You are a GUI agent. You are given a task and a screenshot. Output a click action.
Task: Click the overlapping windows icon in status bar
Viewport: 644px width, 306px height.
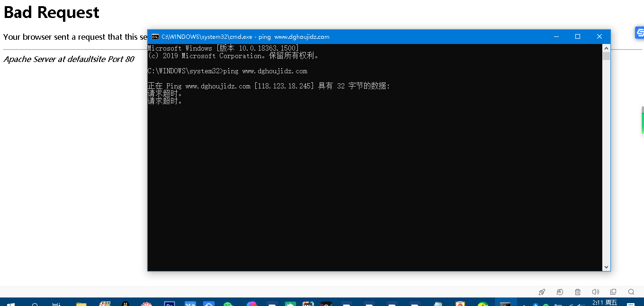(613, 292)
